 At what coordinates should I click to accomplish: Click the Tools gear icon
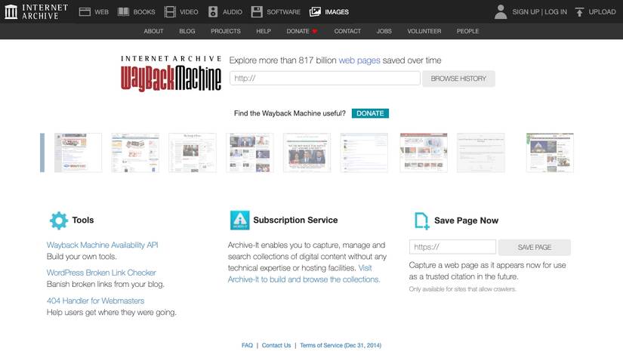(x=59, y=221)
